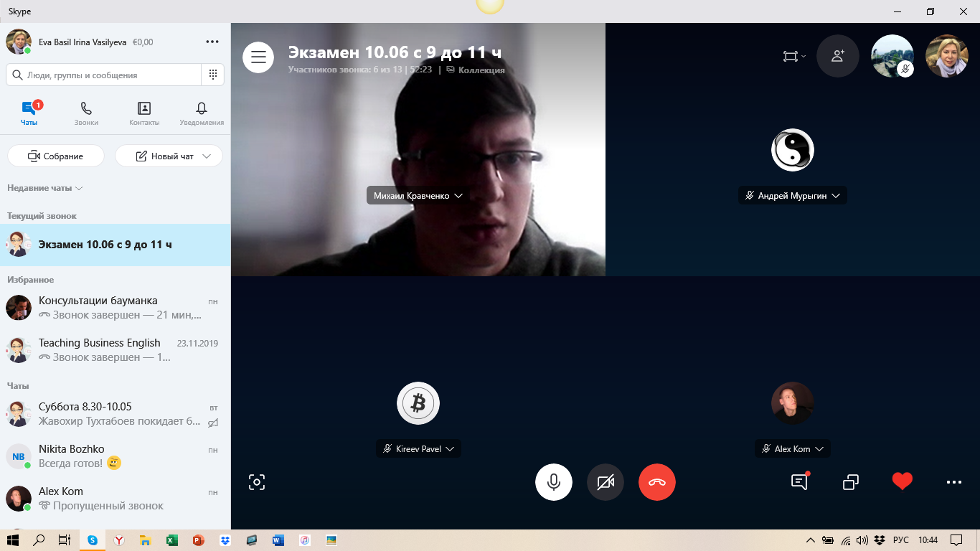Click the add participant icon
The image size is (980, 551).
click(837, 56)
